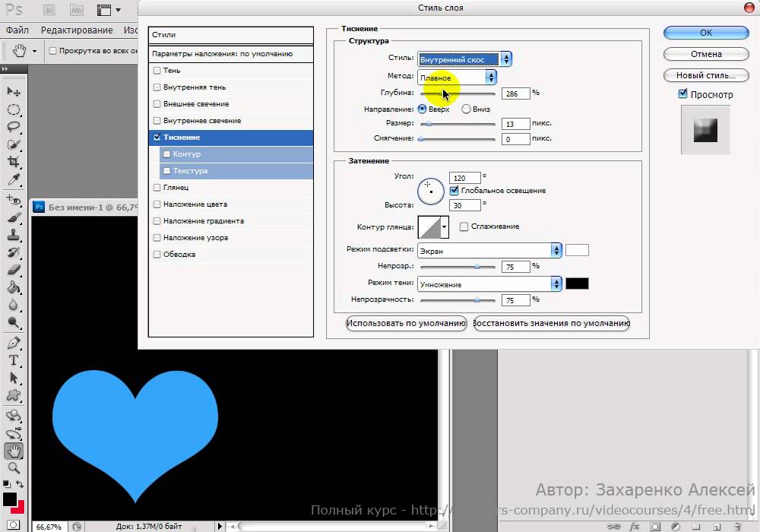
Task: Select the 3D Orbit camera tool
Action: coord(14,433)
